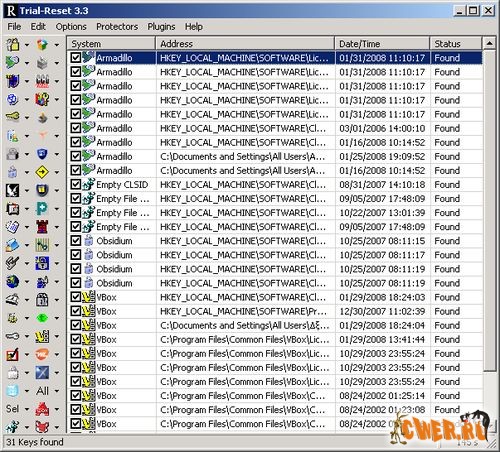This screenshot has height=452, width=500.
Task: Click the colorful question mark protector icon
Action: 42,99
